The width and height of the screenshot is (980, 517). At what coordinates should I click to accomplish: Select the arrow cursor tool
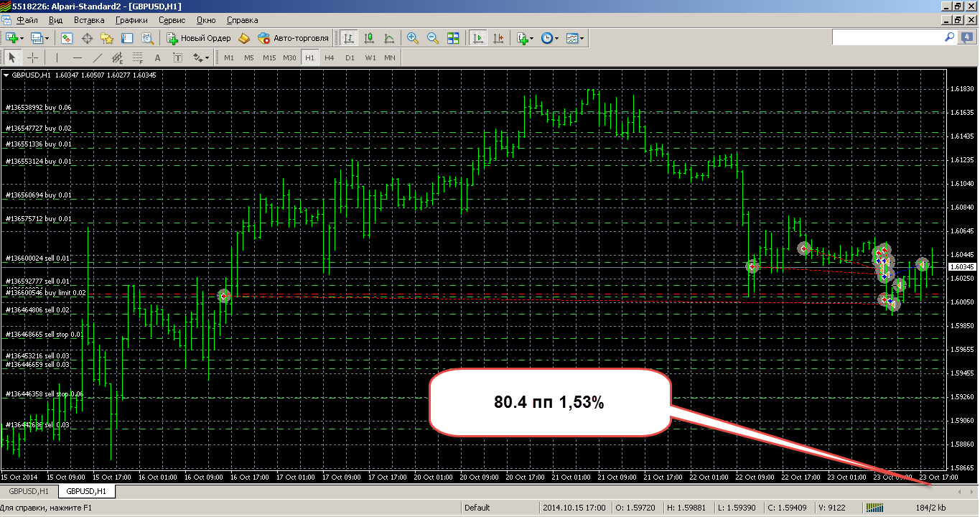[x=12, y=57]
